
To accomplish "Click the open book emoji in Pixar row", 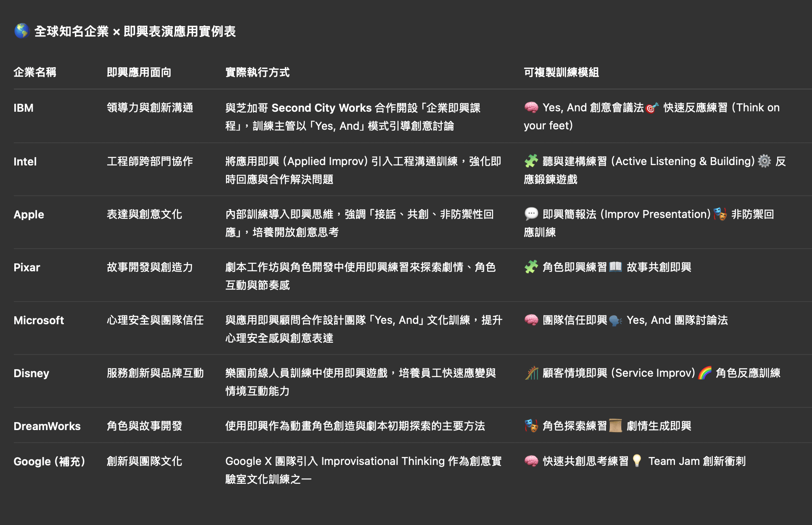I will click(x=615, y=267).
